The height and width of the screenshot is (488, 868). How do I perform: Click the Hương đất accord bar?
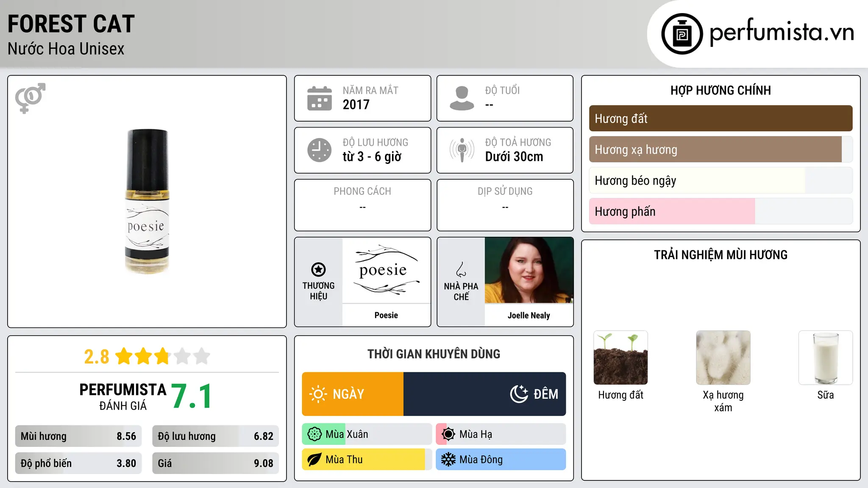pyautogui.click(x=721, y=119)
